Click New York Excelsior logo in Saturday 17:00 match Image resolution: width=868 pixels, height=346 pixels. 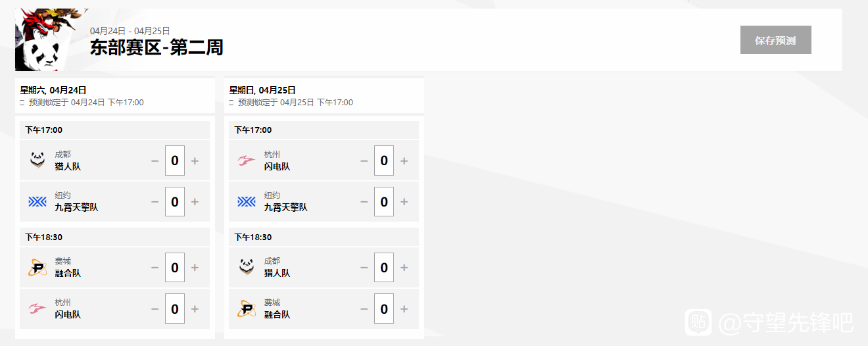[x=37, y=201]
